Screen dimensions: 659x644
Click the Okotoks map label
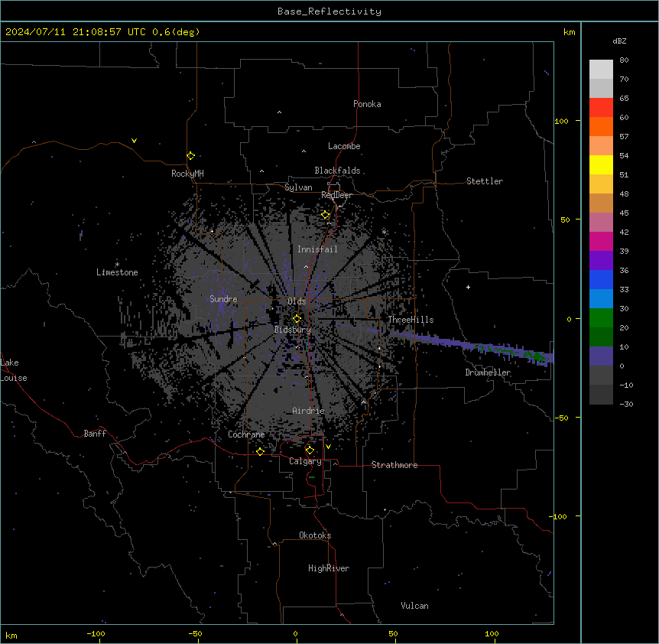(315, 535)
